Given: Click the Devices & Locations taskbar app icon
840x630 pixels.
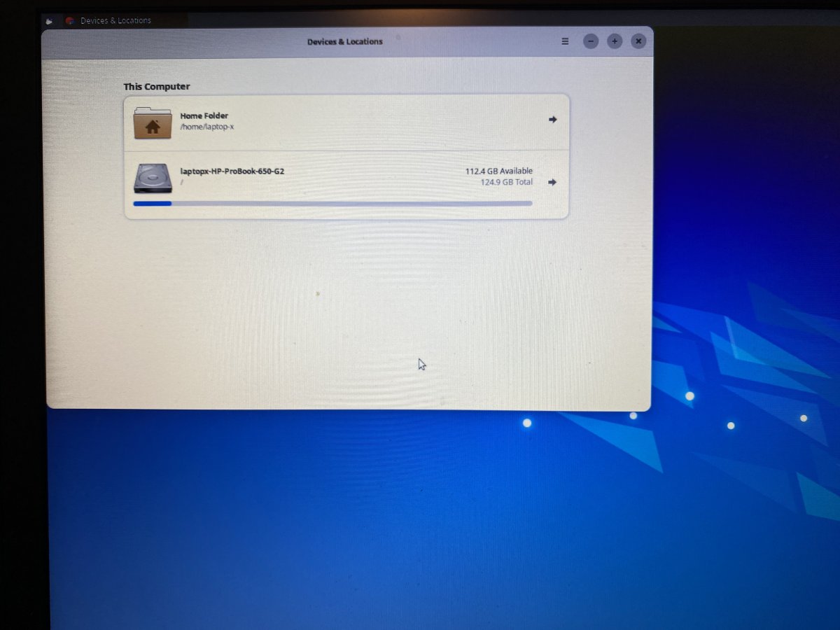Looking at the screenshot, I should tap(70, 21).
